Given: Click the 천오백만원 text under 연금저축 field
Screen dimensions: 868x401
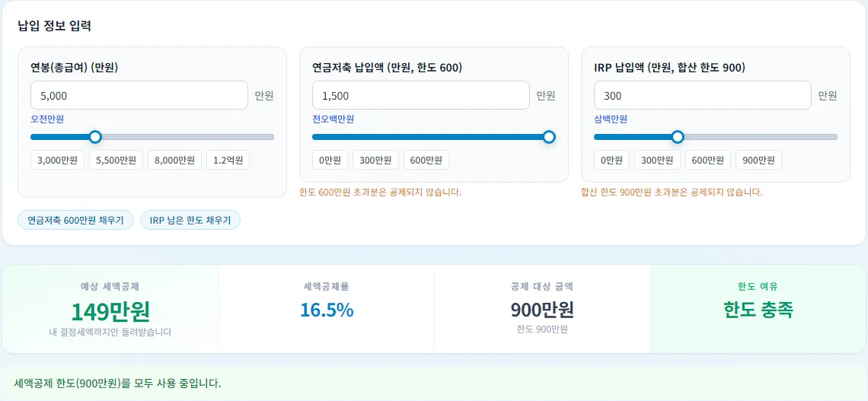Looking at the screenshot, I should [333, 119].
